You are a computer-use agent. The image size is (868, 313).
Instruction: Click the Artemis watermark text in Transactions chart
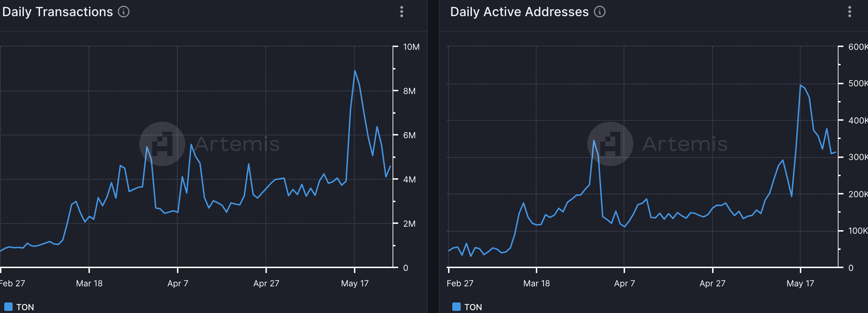237,144
